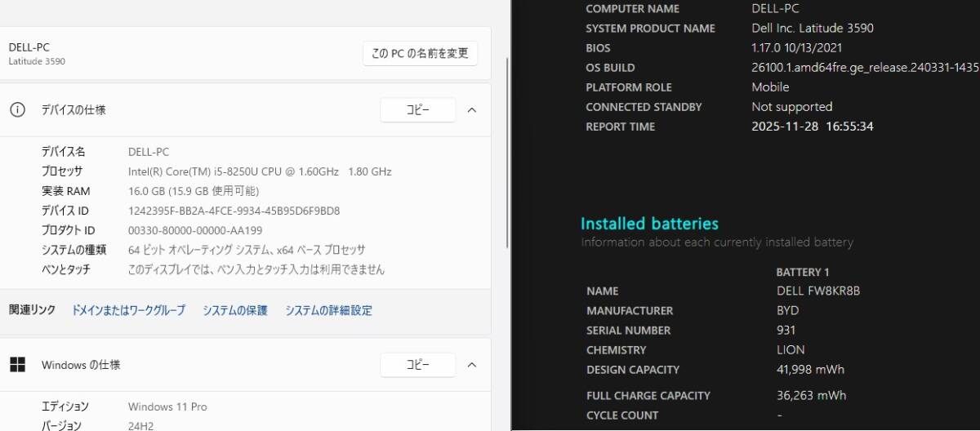Click the rename this PC button

tap(420, 53)
